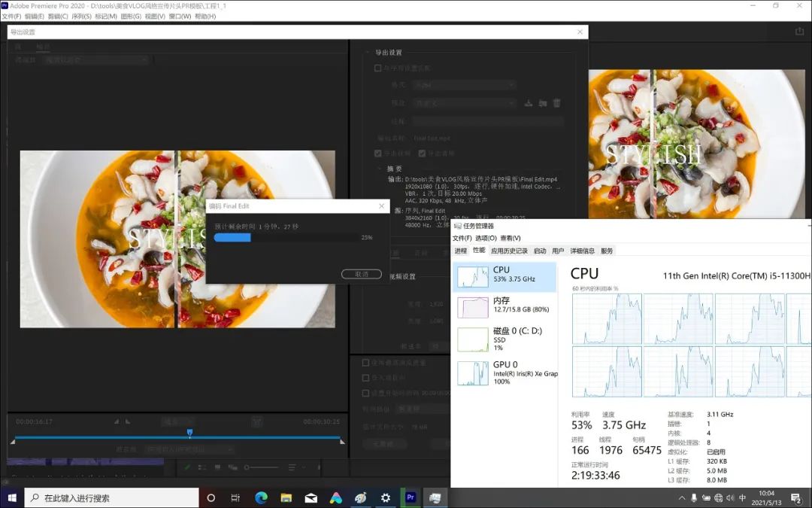Click the Windows search input box
The image size is (812, 508).
113,497
